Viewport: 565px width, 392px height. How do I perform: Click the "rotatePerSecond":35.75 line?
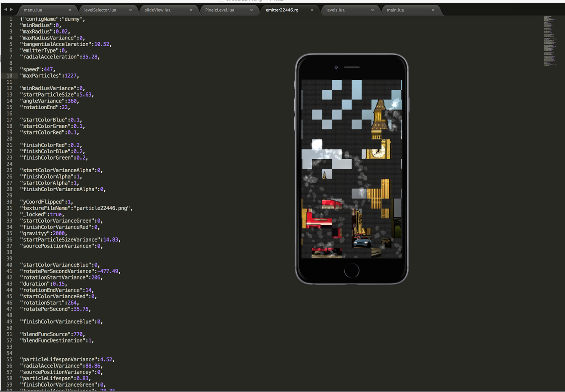pyautogui.click(x=55, y=309)
